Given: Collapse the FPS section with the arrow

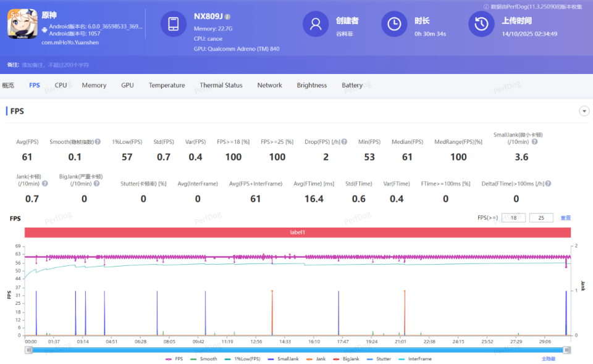Looking at the screenshot, I should (584, 111).
